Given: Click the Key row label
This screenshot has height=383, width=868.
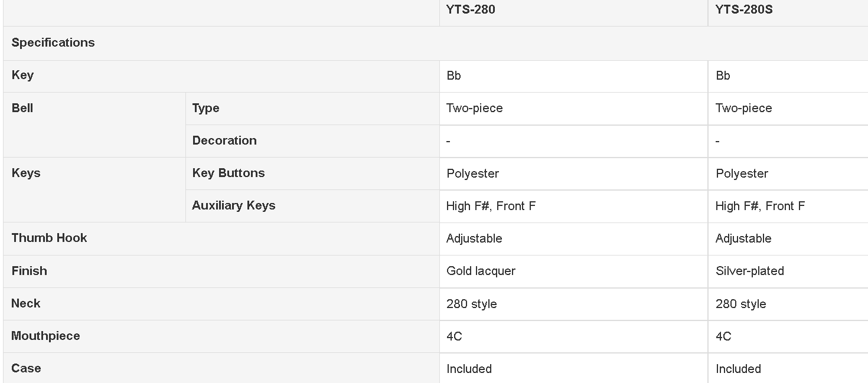Looking at the screenshot, I should (22, 75).
